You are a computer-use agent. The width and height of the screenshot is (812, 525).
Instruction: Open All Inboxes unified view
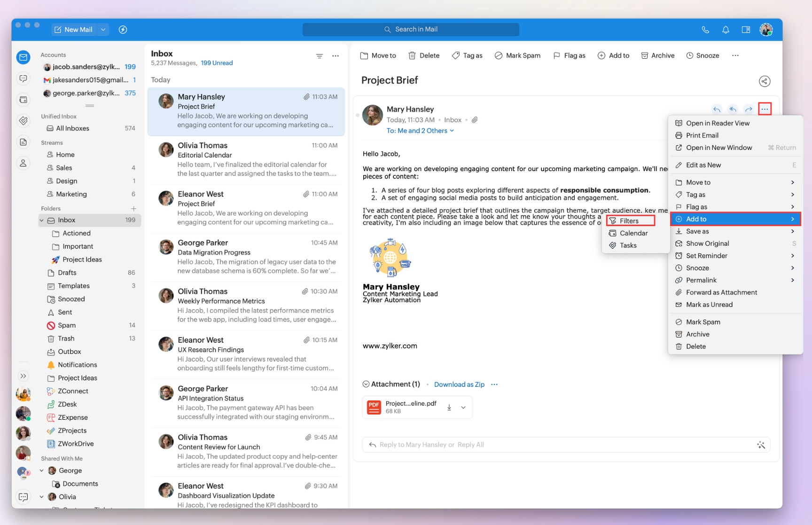click(x=90, y=128)
